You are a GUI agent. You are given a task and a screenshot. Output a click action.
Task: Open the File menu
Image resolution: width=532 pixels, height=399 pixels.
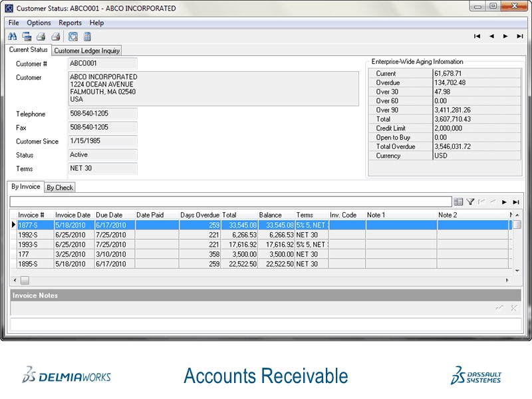tap(14, 23)
